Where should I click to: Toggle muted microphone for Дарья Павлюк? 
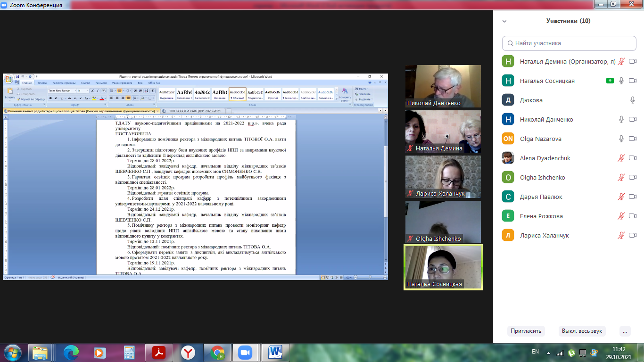[621, 197]
